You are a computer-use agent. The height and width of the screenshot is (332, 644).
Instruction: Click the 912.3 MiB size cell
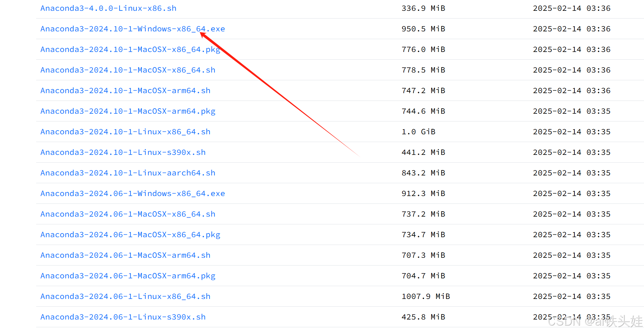[423, 194]
